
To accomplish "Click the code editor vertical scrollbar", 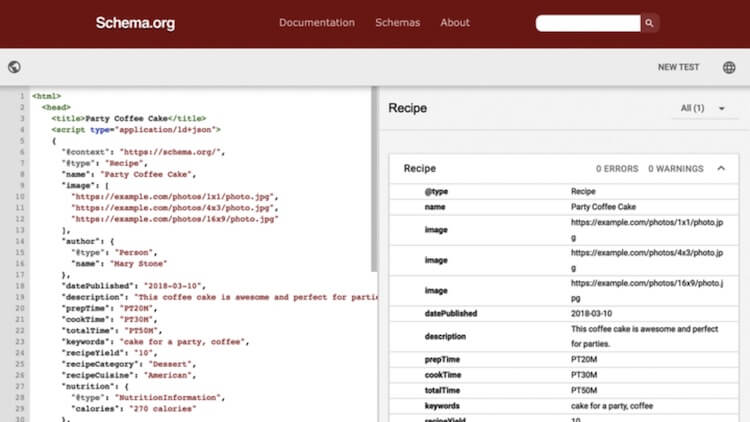I will coord(375,179).
